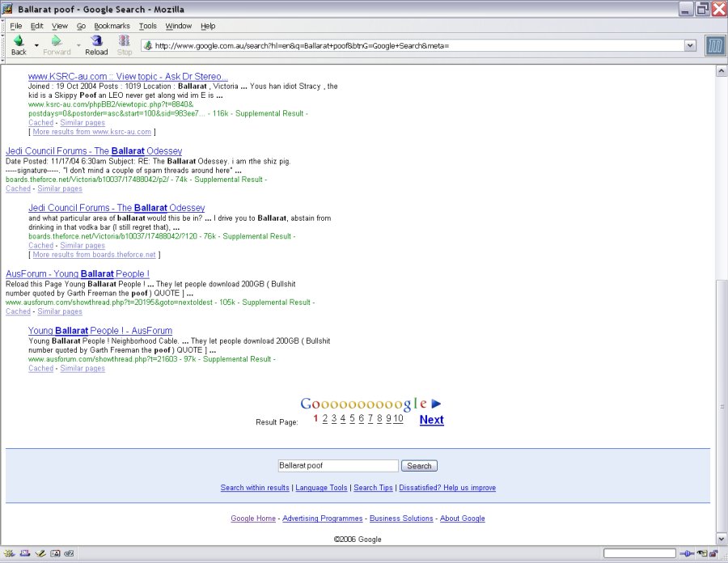Click the blue Next arrow after Google logo
This screenshot has width=728, height=563.
click(436, 404)
